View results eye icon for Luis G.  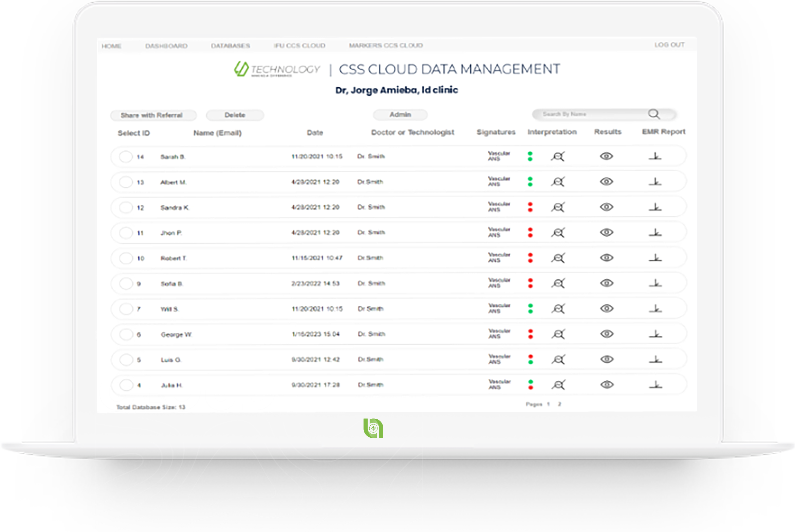[607, 359]
